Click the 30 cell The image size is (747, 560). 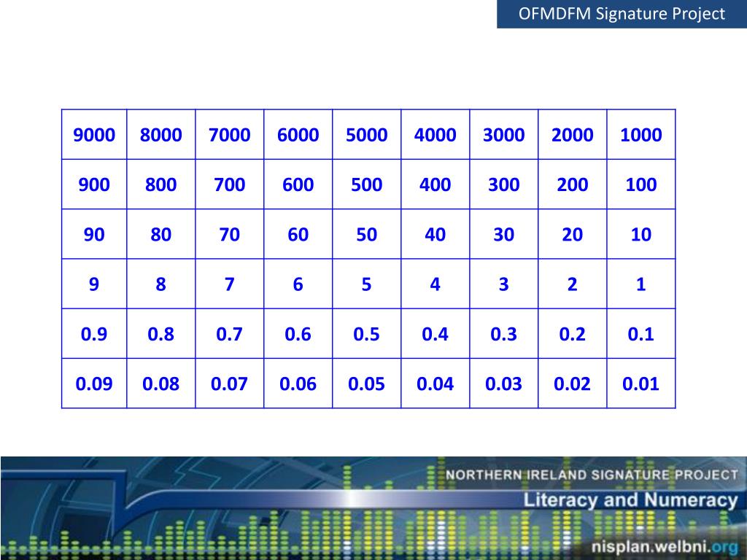coord(504,234)
